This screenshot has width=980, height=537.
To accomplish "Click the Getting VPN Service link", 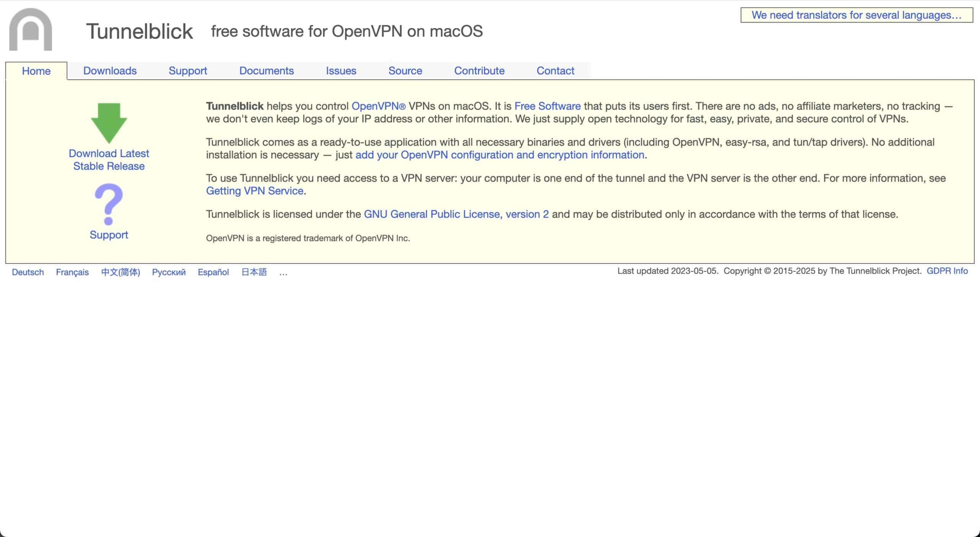I will [255, 191].
